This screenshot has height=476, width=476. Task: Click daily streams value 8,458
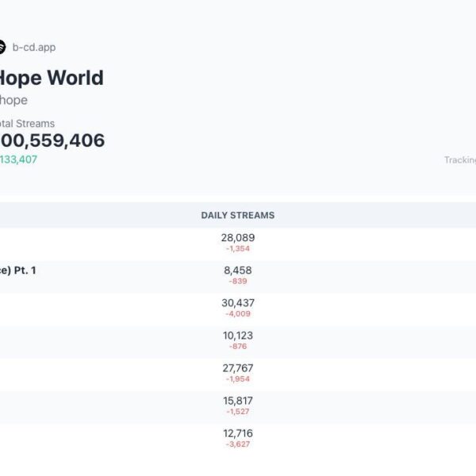(238, 271)
